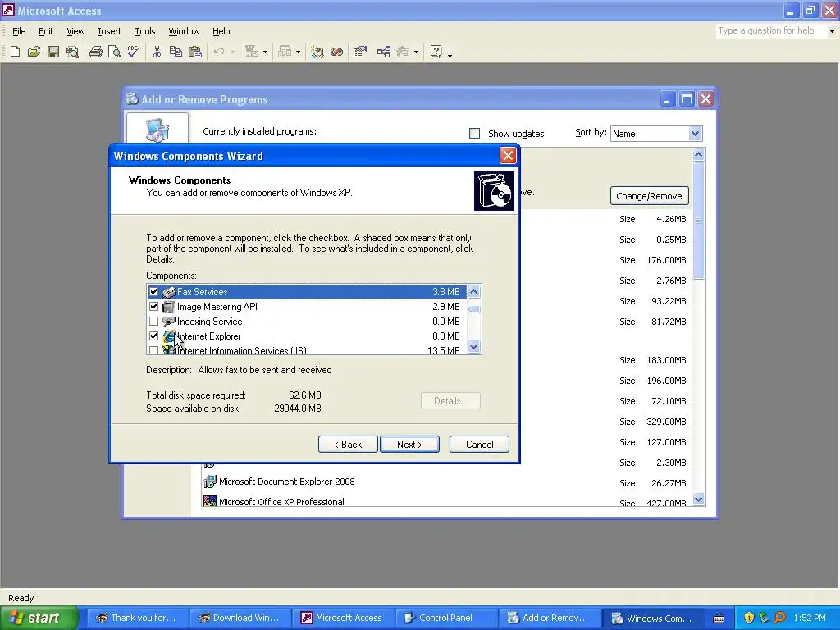Click the New Object toolbar icon
The height and width of the screenshot is (630, 840).
coord(403,52)
